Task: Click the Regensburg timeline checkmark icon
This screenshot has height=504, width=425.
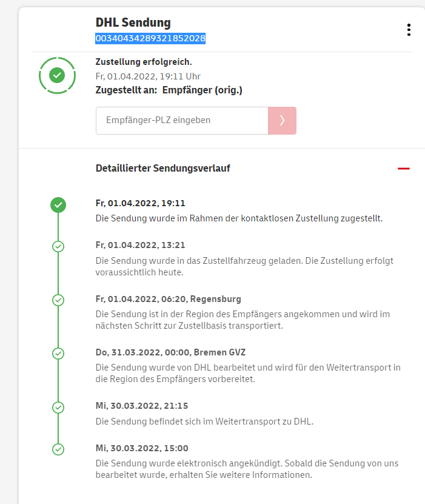Action: [58, 300]
